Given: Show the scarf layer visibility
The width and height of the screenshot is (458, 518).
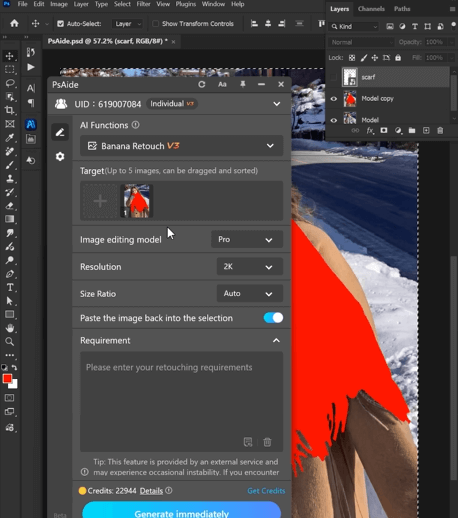Looking at the screenshot, I should point(333,77).
